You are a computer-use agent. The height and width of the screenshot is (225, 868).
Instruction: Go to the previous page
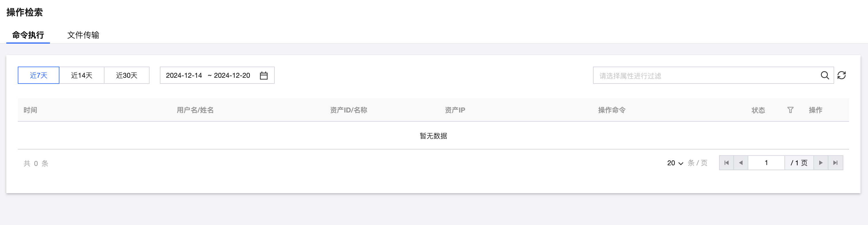point(741,163)
